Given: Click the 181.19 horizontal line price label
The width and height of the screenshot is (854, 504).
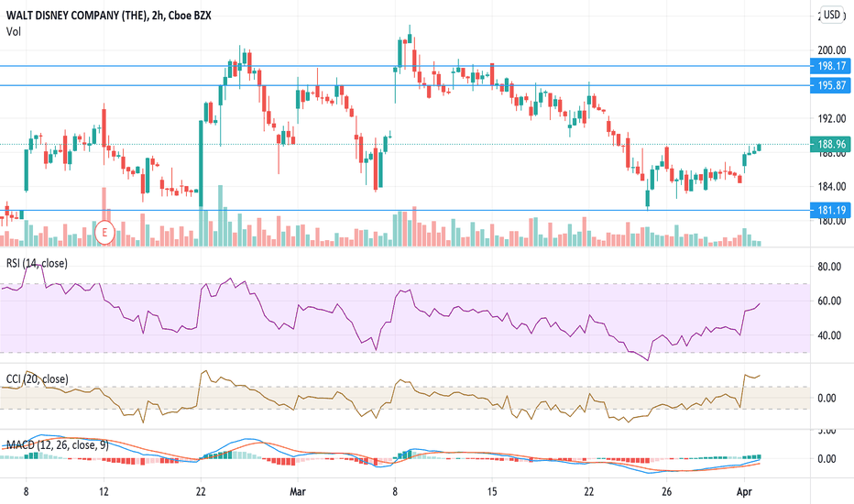Looking at the screenshot, I should pos(830,211).
